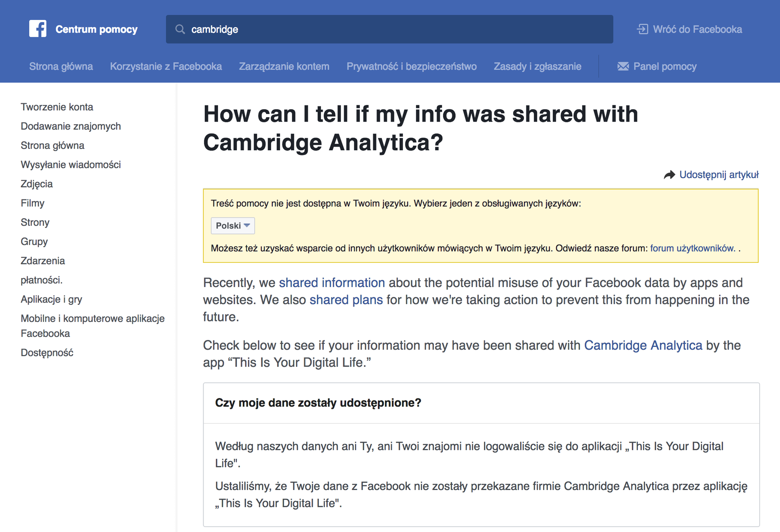This screenshot has height=532, width=780.
Task: Click Centrum pomocy header title
Action: click(x=96, y=29)
